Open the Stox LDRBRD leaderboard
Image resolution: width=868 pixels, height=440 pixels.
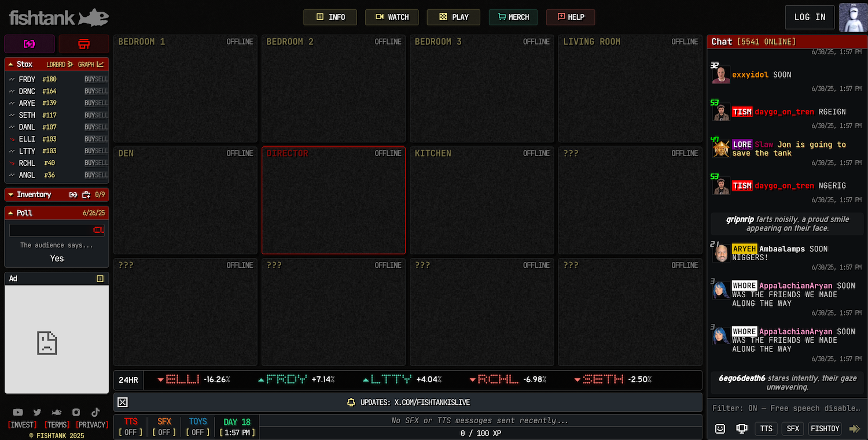pyautogui.click(x=60, y=64)
